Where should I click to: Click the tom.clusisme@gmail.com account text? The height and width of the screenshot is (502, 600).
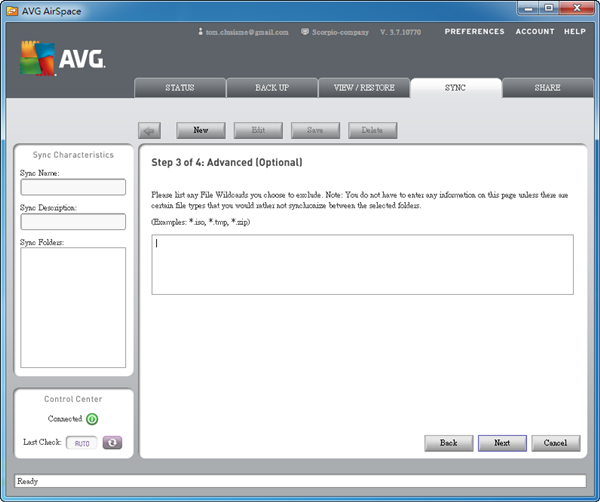tap(247, 32)
